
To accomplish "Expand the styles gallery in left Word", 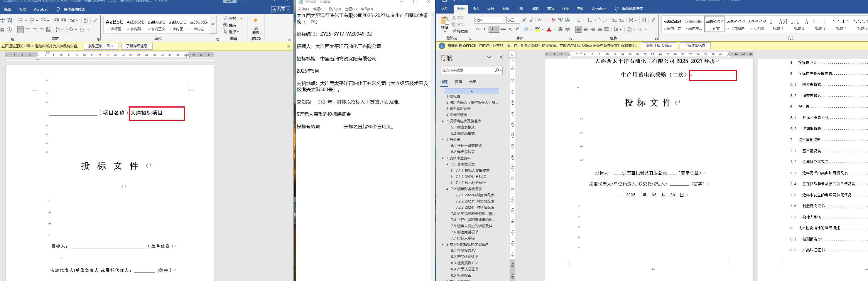I will click(x=213, y=25).
